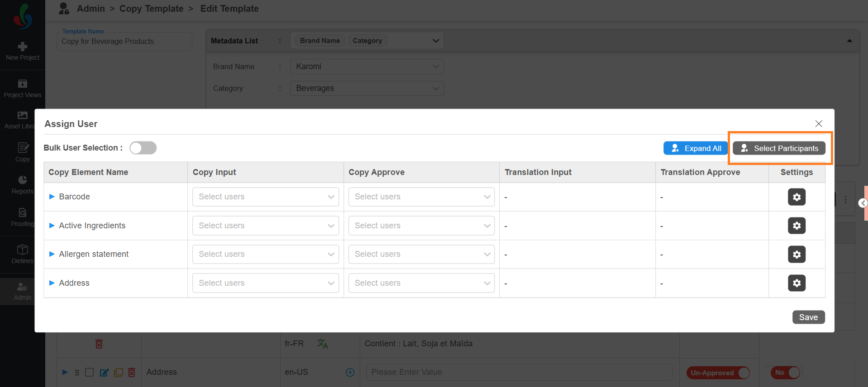Open settings gear for Barcode row
868x387 pixels.
[796, 197]
